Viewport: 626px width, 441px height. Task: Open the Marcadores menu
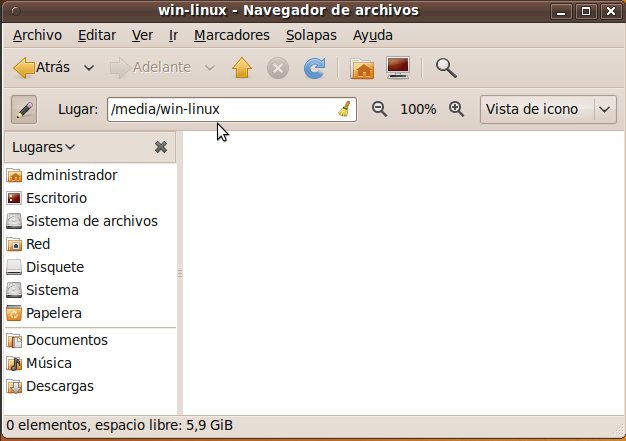tap(232, 35)
